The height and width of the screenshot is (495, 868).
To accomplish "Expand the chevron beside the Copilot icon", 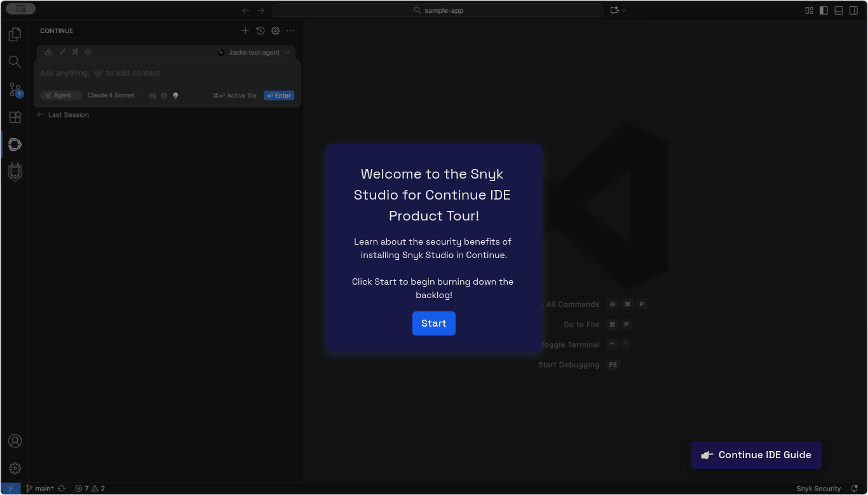I will [624, 10].
